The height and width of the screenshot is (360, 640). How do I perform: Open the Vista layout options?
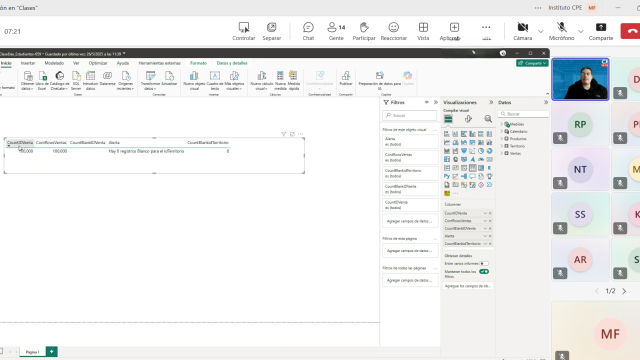pyautogui.click(x=423, y=31)
